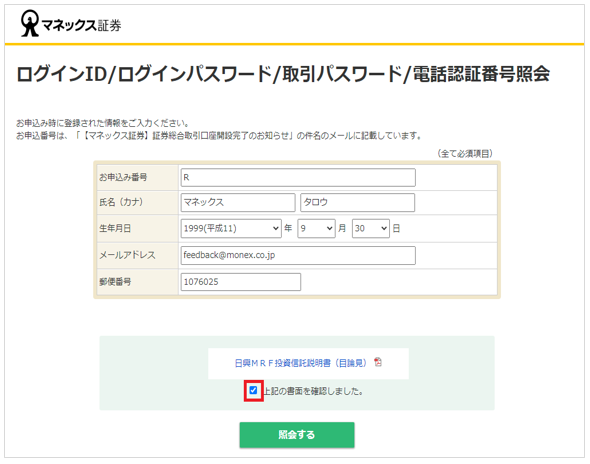The image size is (590, 464).
Task: Click the Monex Securities logo
Action: [x=71, y=24]
